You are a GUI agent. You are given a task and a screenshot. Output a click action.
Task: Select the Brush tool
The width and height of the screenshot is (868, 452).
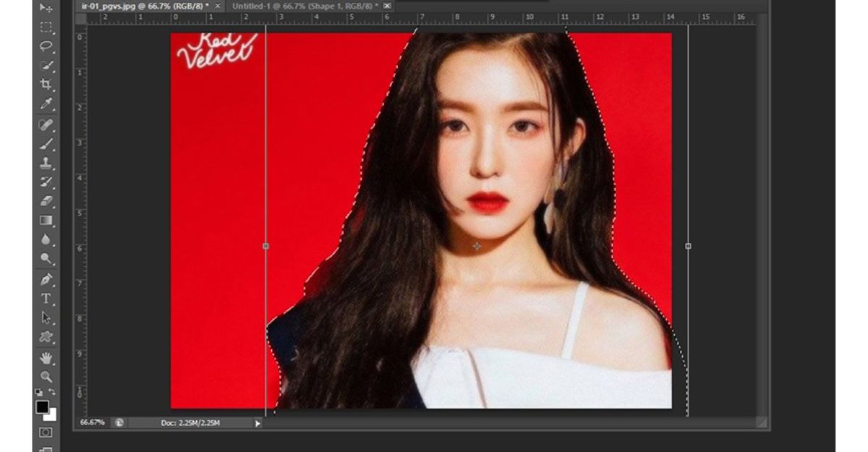point(46,144)
